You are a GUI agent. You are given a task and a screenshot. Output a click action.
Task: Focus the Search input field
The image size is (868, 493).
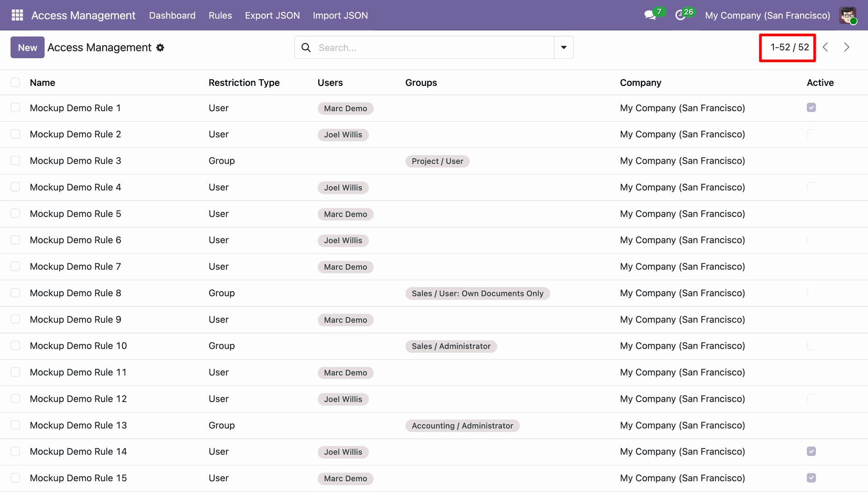(434, 47)
